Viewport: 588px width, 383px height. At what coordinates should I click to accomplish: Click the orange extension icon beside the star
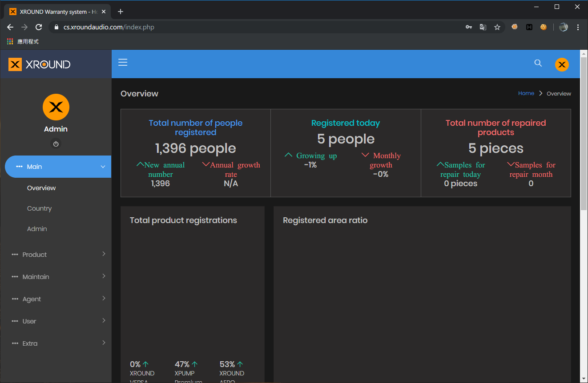515,27
